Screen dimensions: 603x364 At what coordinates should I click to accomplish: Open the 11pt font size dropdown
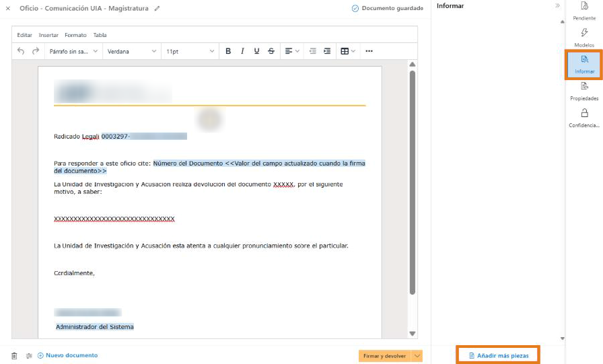[x=190, y=52]
